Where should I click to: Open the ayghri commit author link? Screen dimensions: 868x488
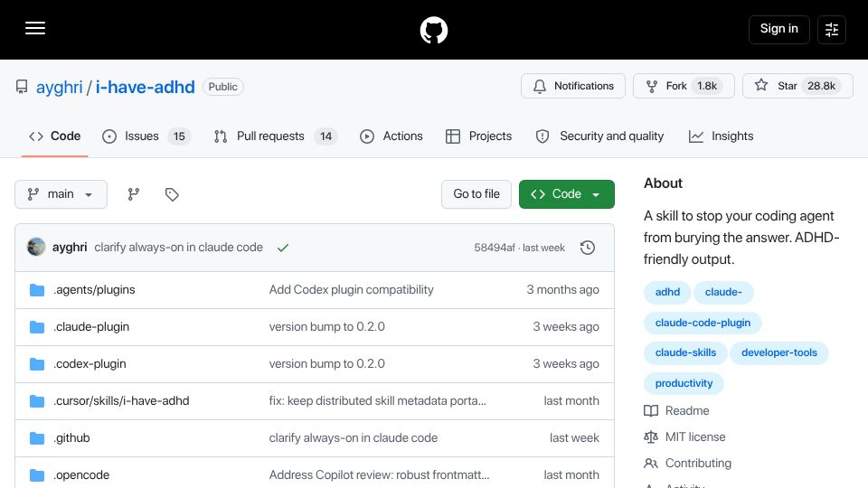[70, 248]
